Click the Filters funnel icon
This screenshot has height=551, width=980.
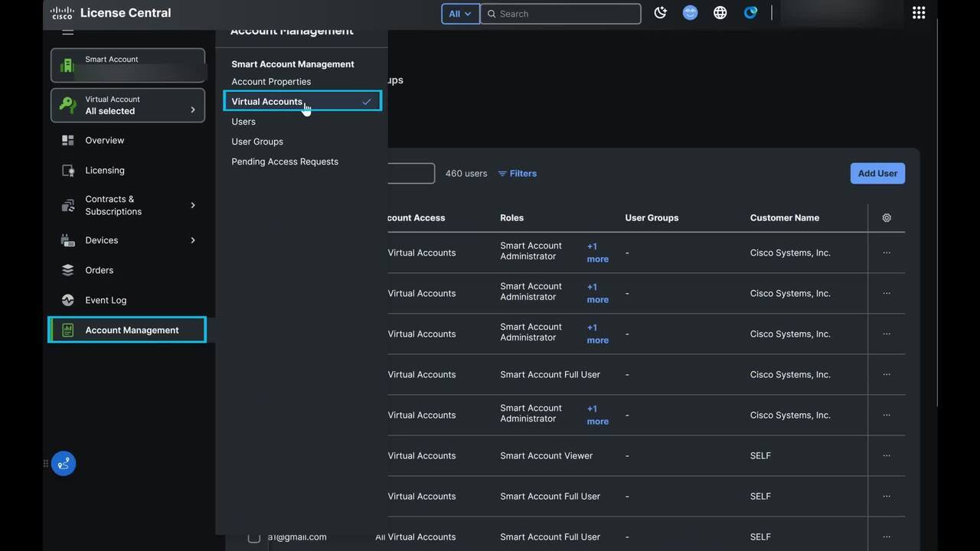click(x=502, y=174)
